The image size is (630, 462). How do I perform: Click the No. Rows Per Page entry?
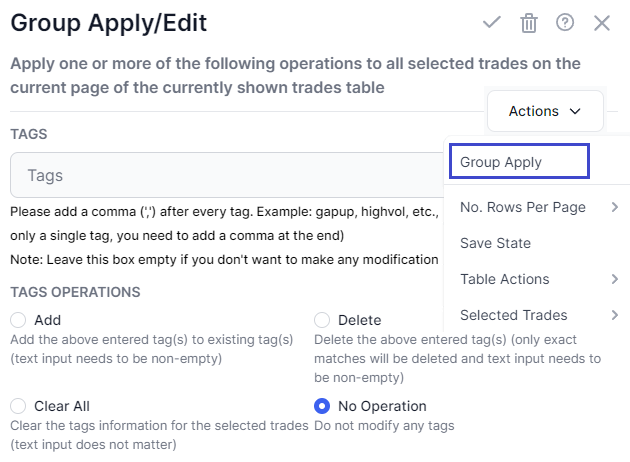click(x=523, y=207)
